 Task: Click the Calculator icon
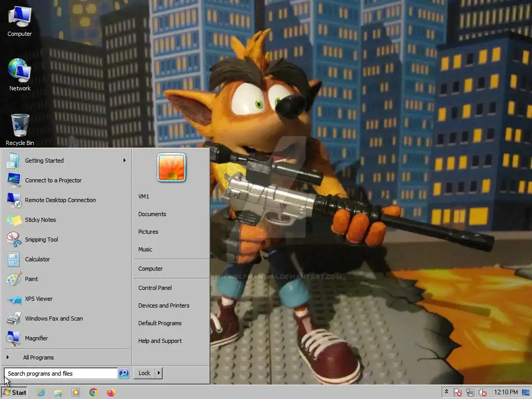pos(13,259)
